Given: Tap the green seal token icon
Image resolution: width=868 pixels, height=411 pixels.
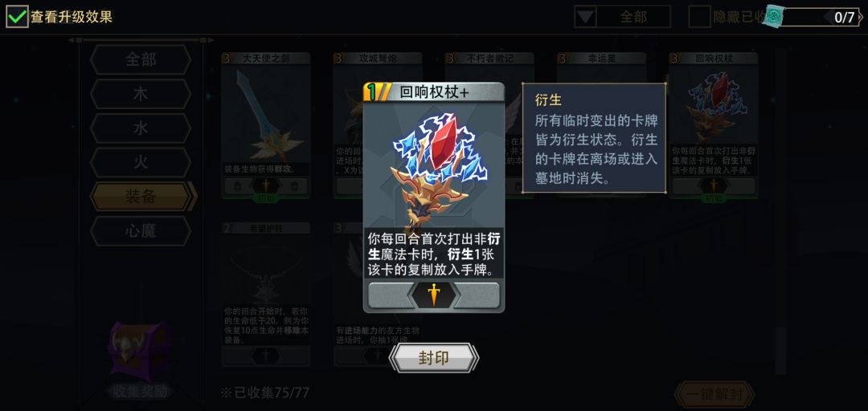Looking at the screenshot, I should [x=773, y=17].
